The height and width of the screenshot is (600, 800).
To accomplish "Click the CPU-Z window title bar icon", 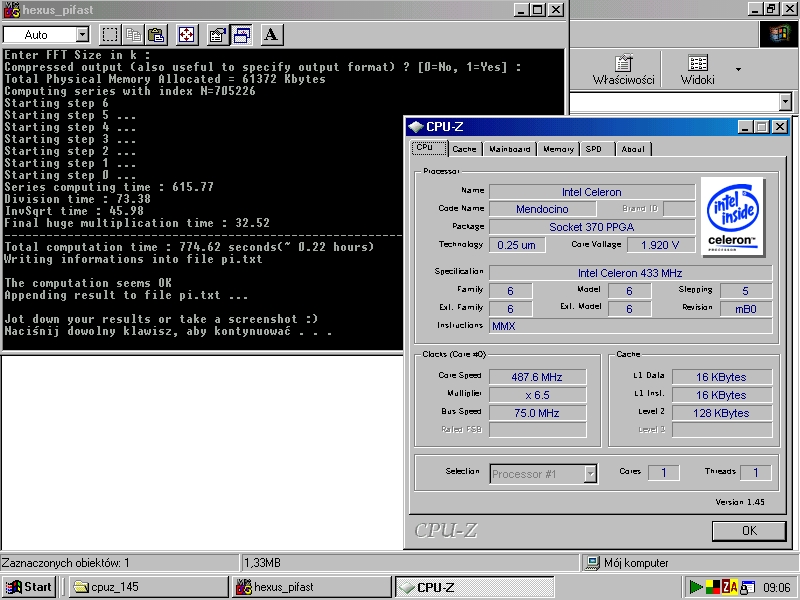I will [416, 127].
